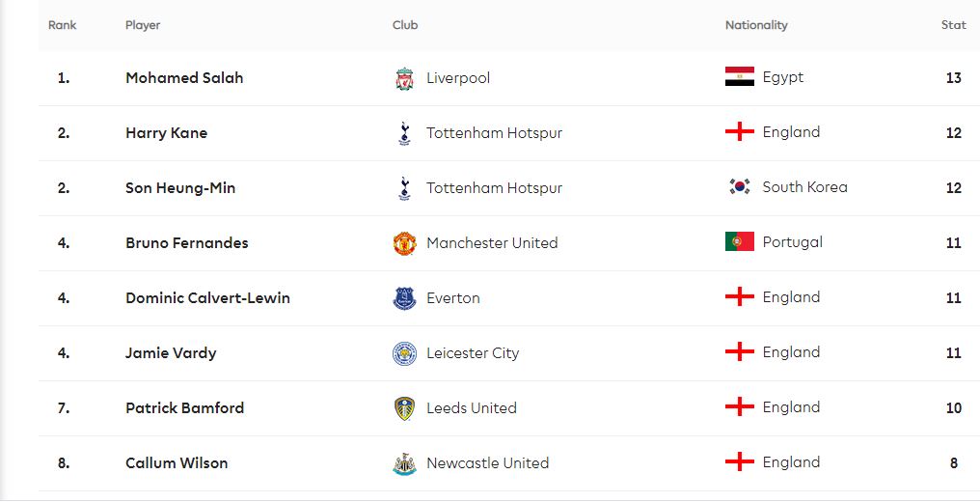
Task: Click the South Korea flag icon
Action: [740, 186]
